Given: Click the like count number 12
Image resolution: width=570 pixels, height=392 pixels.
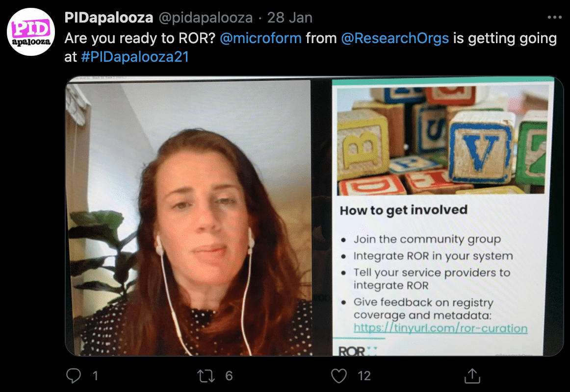Looking at the screenshot, I should (x=364, y=376).
